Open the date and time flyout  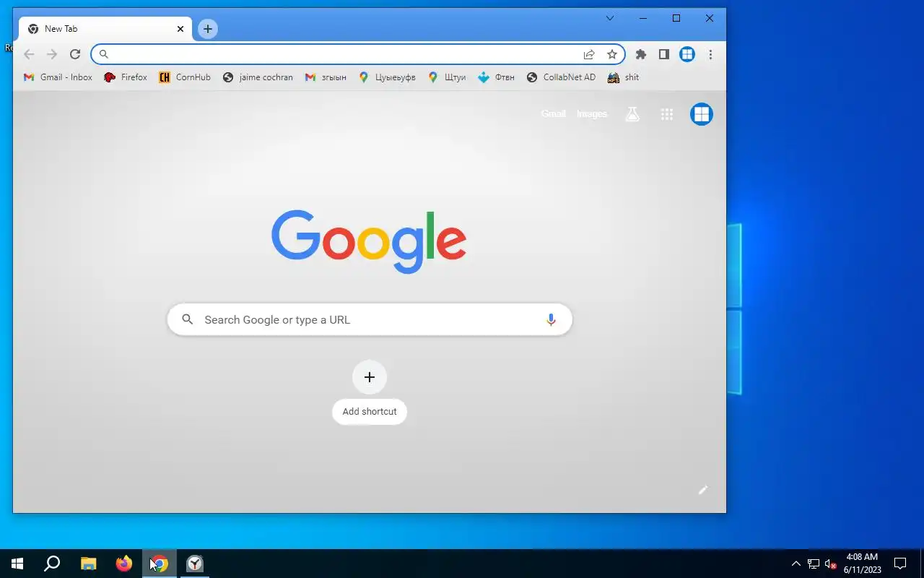click(862, 564)
